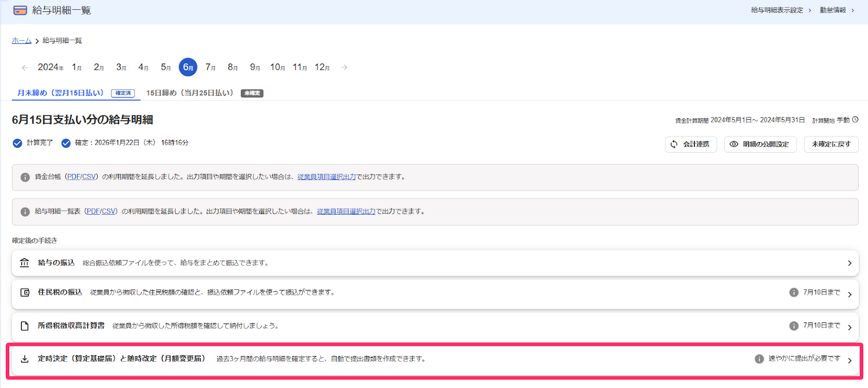Screen dimensions: 868x388
Task: Switch to 15日締め（当月25日払い）tab
Action: [205, 93]
